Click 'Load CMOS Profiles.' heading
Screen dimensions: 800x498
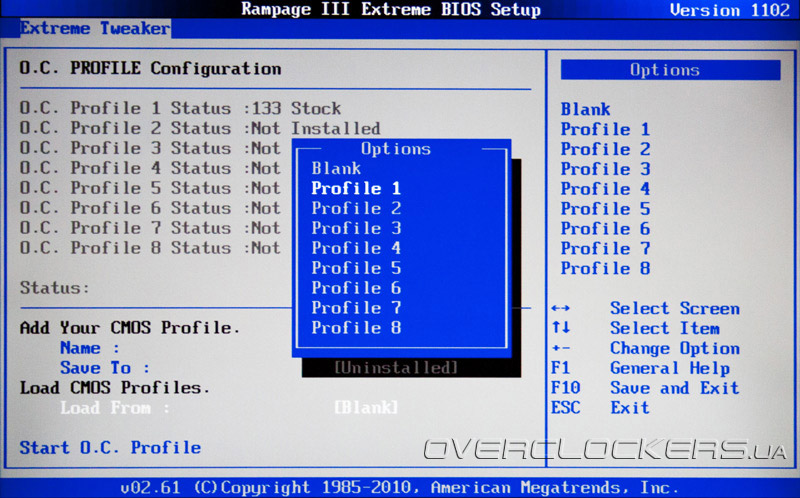pos(115,388)
